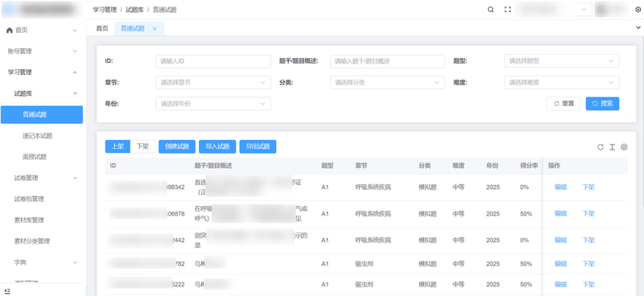Collapse the 学习管理 sidebar group

point(75,72)
